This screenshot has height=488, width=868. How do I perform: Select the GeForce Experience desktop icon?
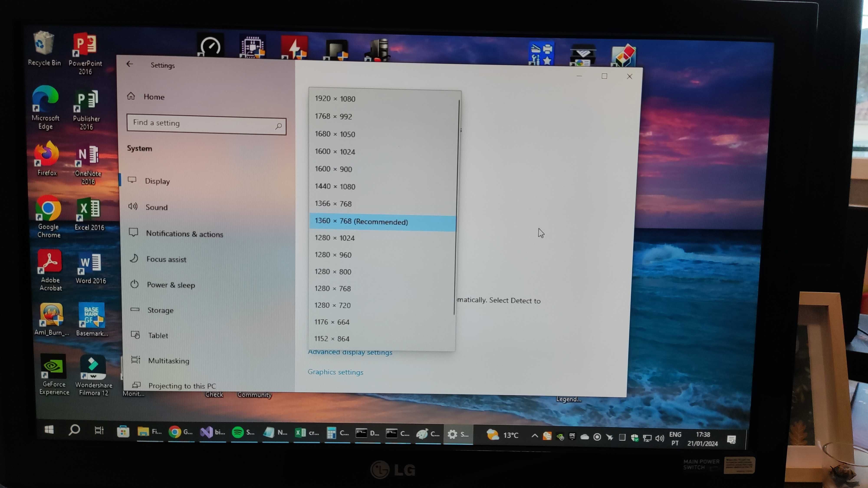point(54,375)
